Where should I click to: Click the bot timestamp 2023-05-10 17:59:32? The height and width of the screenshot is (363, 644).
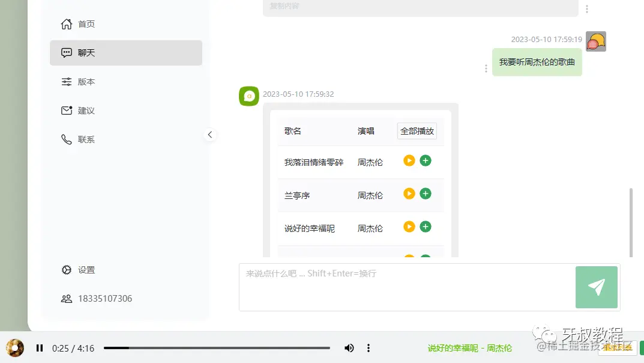(x=298, y=94)
